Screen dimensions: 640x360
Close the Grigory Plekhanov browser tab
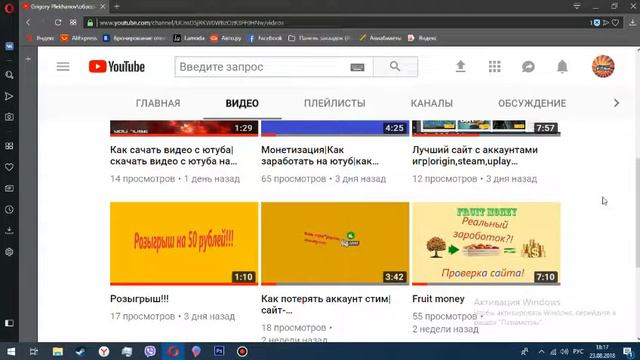(103, 7)
